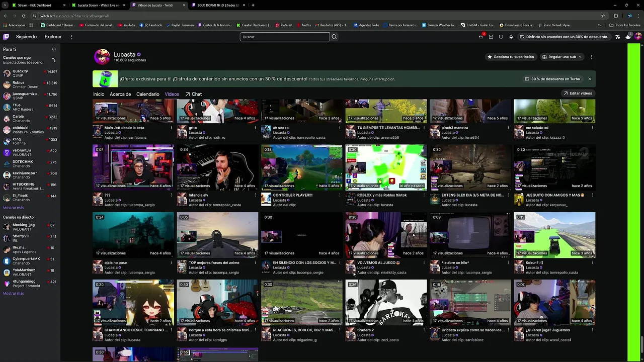Open juansguarnizo channel in sidebar
This screenshot has width=644, height=362.
click(x=30, y=96)
